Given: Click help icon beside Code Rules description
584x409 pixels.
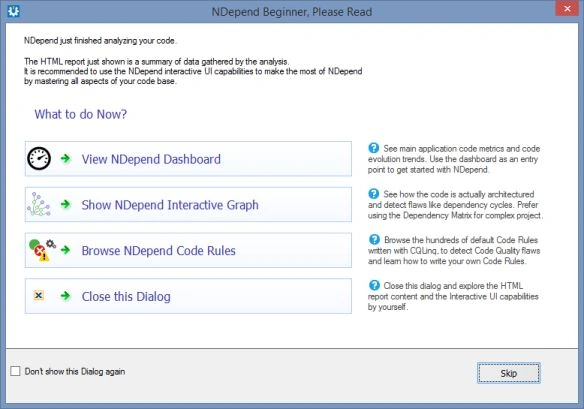Looking at the screenshot, I should 374,239.
